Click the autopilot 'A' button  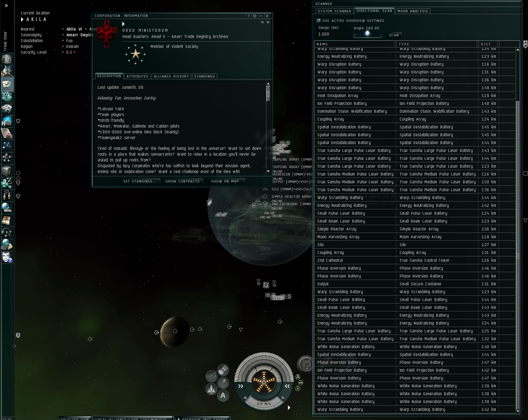click(x=223, y=395)
